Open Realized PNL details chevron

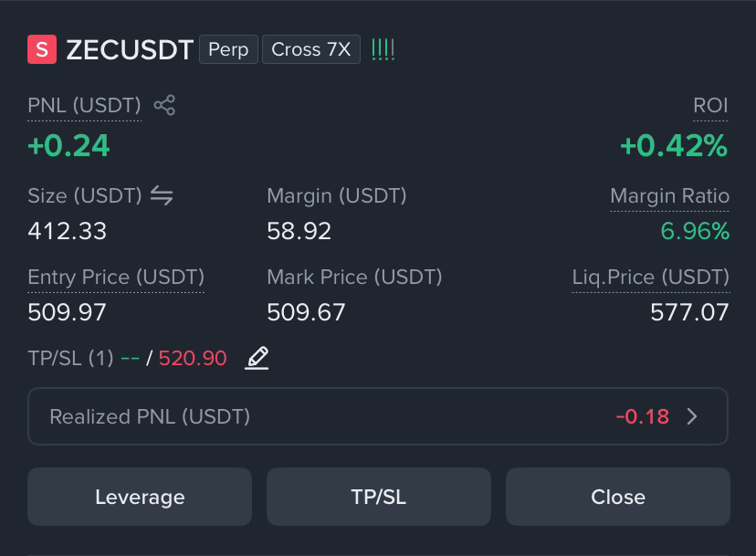click(692, 416)
